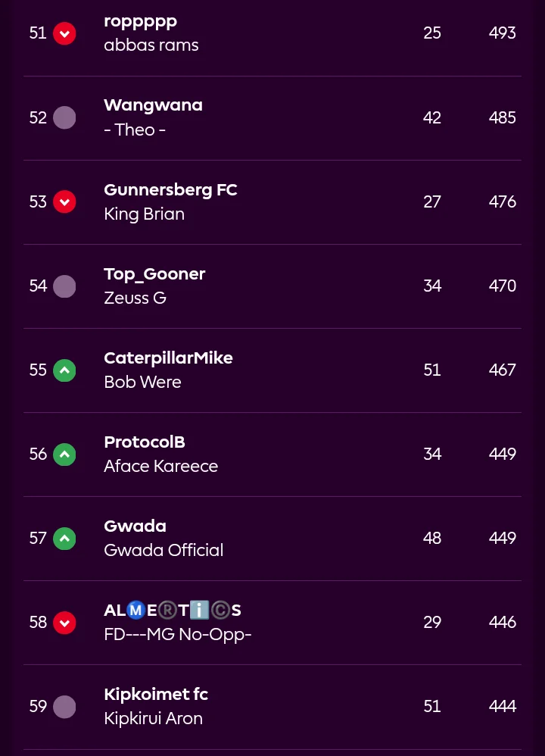Open Wangwana team link
The height and width of the screenshot is (756, 545).
point(153,105)
